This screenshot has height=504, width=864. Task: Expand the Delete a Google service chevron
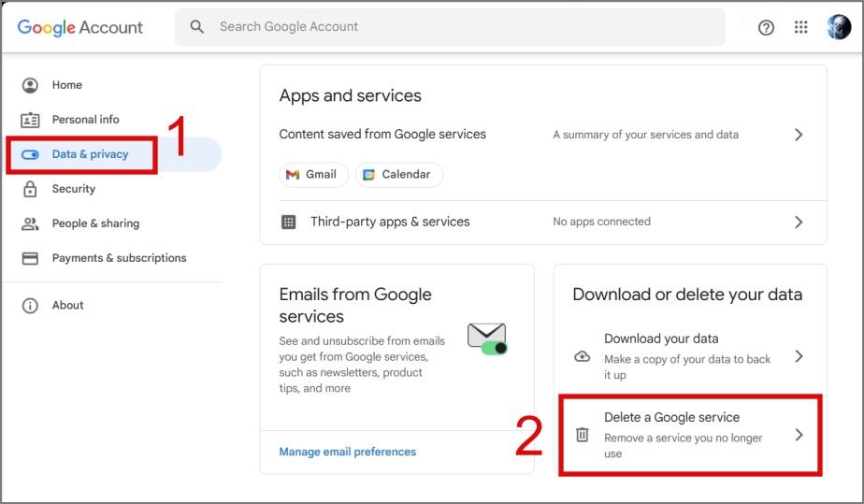pyautogui.click(x=799, y=435)
